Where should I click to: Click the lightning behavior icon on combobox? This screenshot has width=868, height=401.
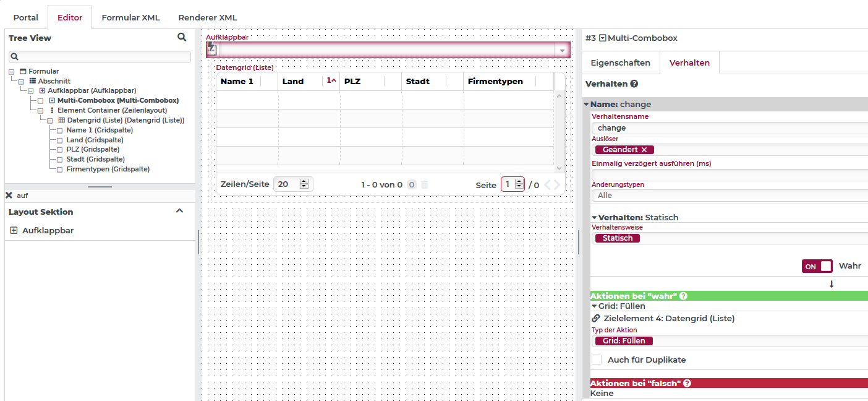coord(211,48)
